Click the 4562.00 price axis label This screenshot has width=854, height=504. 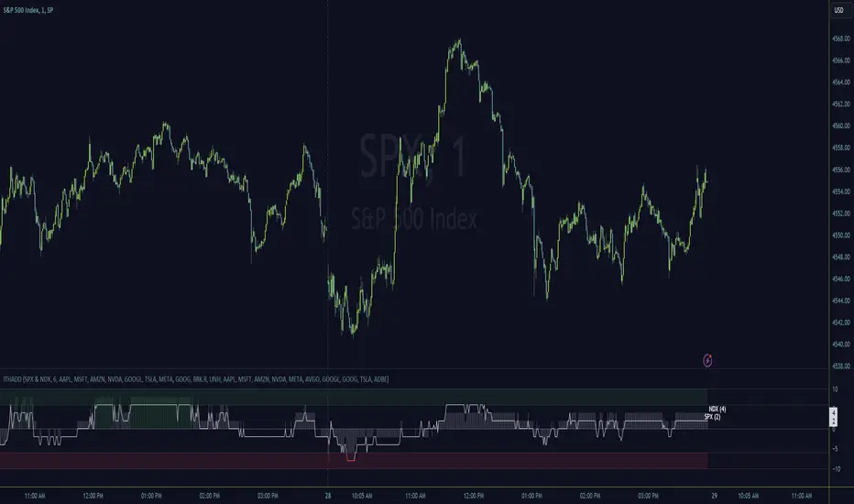tap(841, 104)
